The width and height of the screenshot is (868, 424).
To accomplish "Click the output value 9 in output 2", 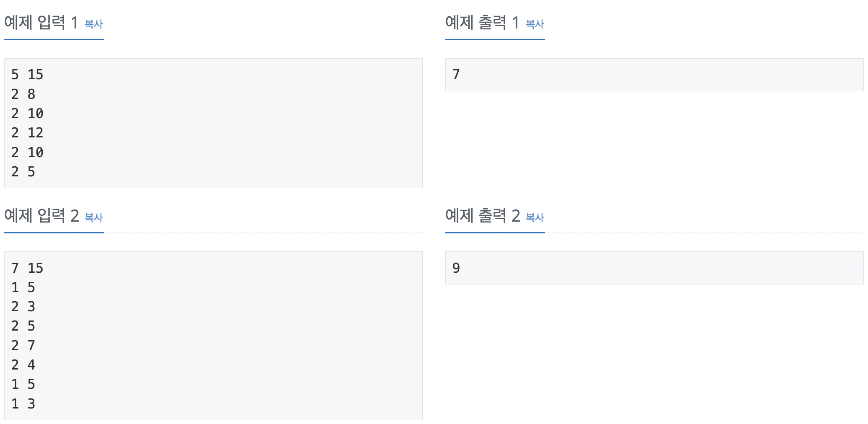I will pos(456,268).
